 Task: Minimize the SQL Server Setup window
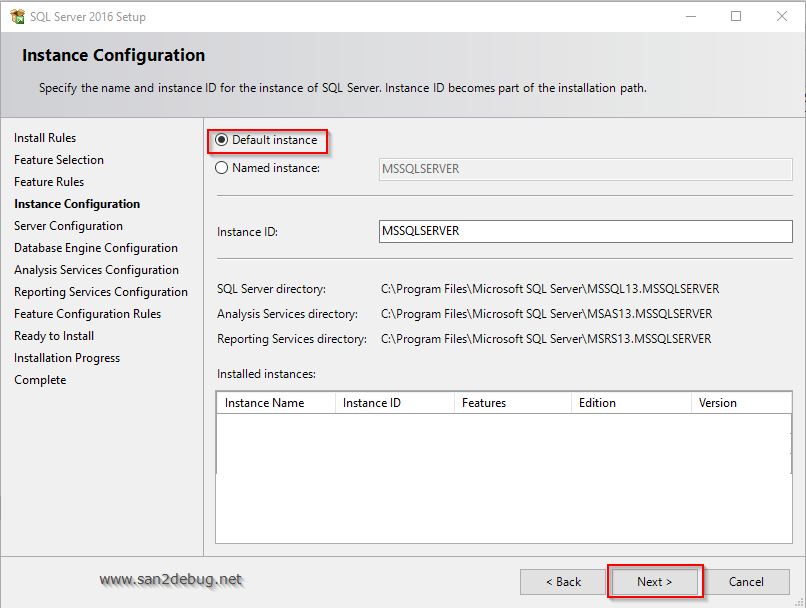[690, 16]
